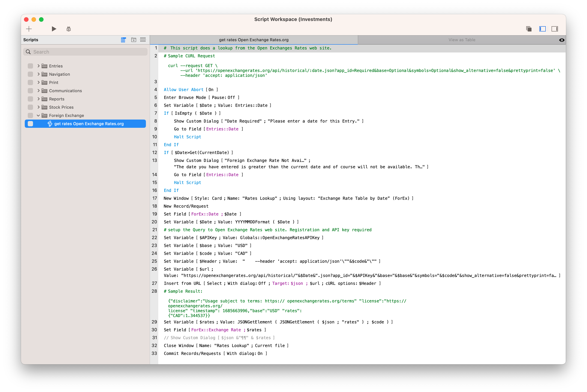Click the script list view icon in Scripts header
The height and width of the screenshot is (392, 587).
coord(123,40)
